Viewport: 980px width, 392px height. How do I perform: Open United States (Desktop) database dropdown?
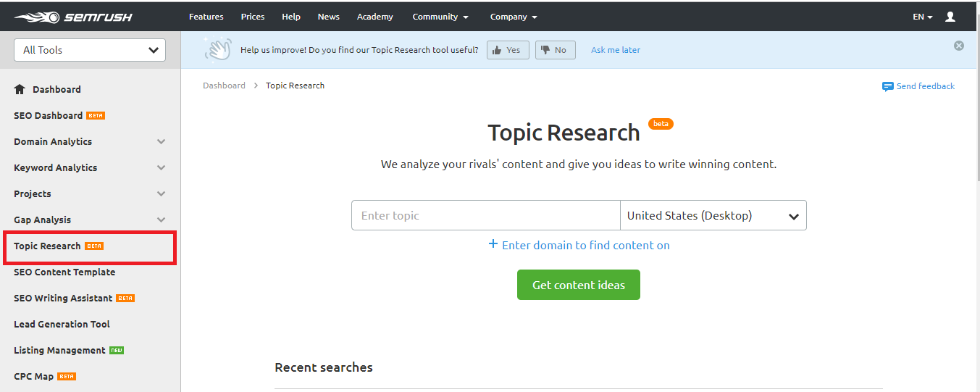(x=713, y=215)
